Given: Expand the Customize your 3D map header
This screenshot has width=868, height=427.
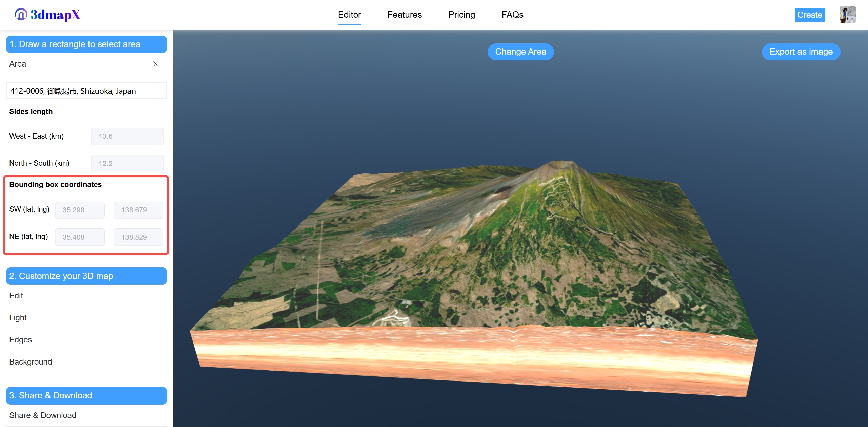Looking at the screenshot, I should click(x=86, y=276).
